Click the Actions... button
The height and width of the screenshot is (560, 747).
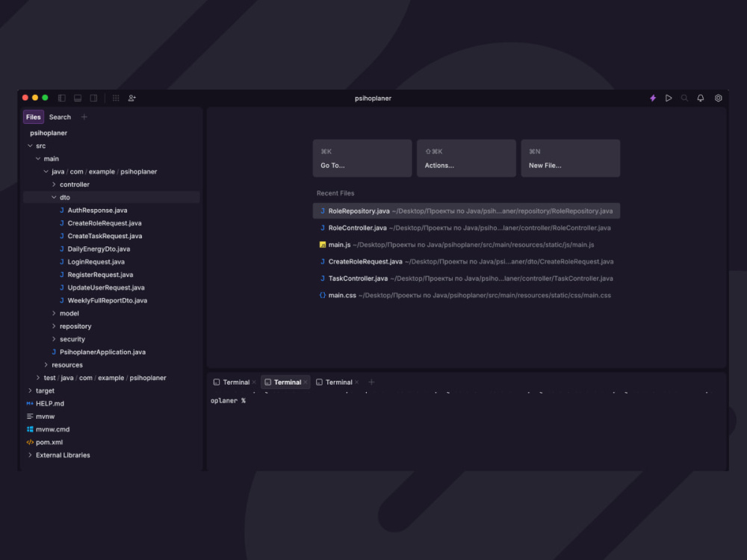(x=466, y=158)
